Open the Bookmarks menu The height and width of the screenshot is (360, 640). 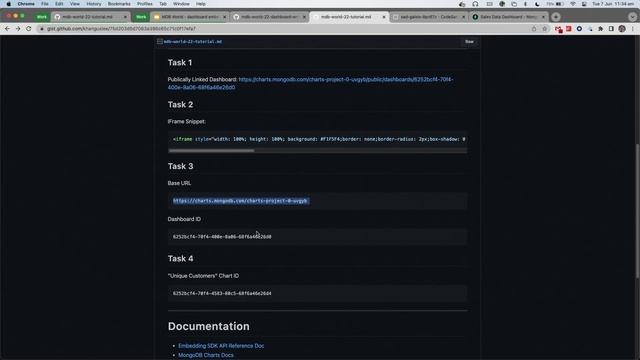(119, 4)
